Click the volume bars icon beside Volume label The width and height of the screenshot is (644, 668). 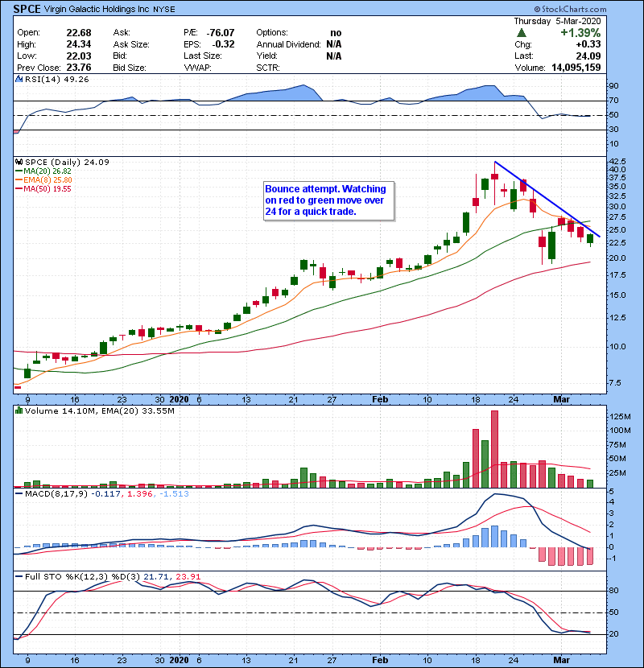pos(19,410)
